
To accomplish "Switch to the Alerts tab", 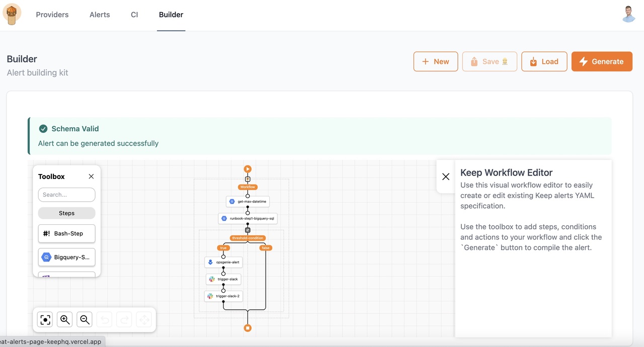I will tap(100, 15).
